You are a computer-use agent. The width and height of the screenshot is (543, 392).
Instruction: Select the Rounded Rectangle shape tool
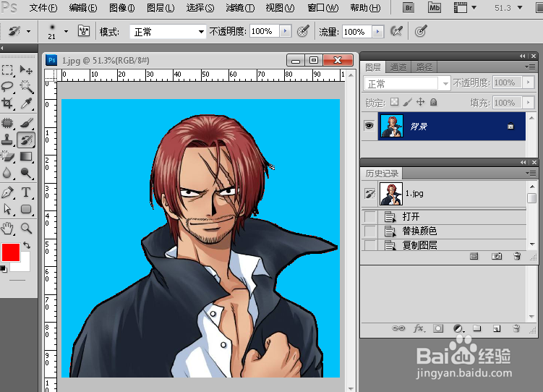[x=26, y=209]
